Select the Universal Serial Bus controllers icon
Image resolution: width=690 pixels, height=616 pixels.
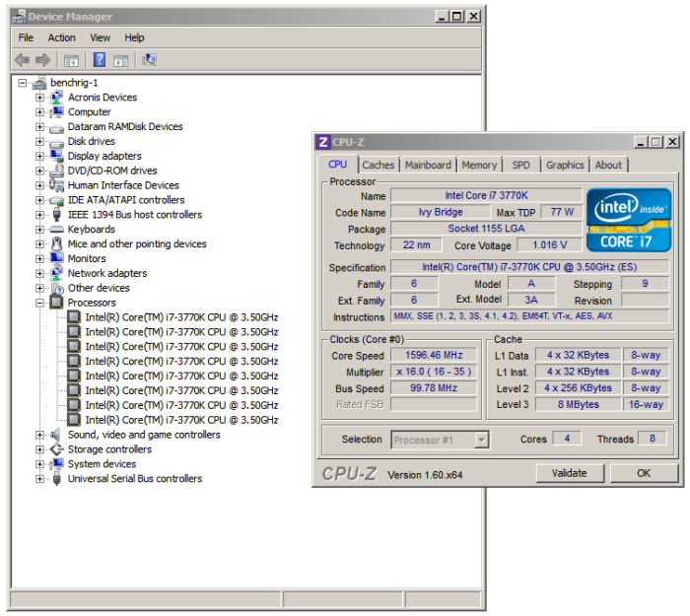(x=56, y=478)
